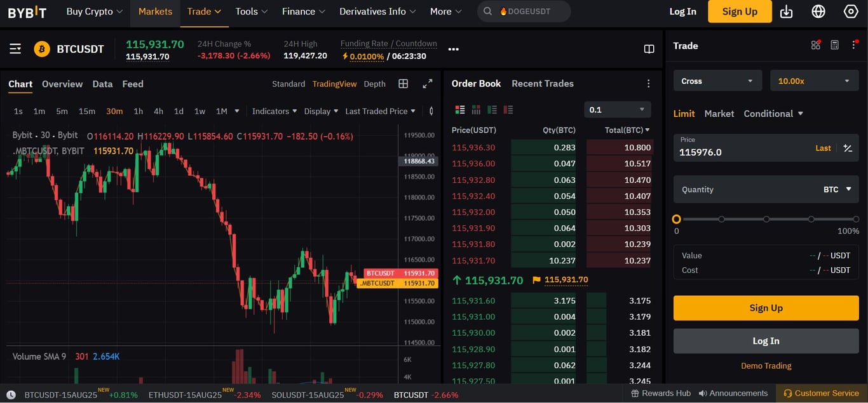Open the multi-chart grid icon near Depth
Viewport: 868px width, 403px height.
(x=403, y=83)
